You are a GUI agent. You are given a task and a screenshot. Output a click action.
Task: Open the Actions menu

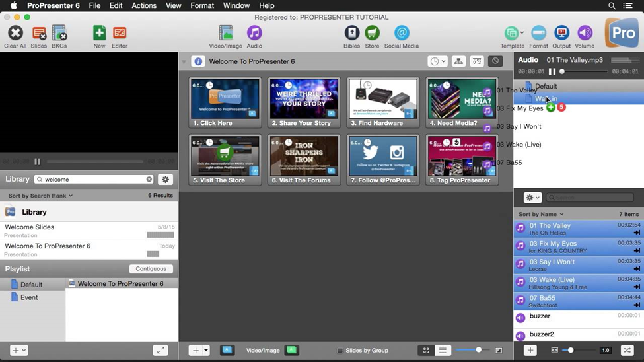click(x=144, y=6)
